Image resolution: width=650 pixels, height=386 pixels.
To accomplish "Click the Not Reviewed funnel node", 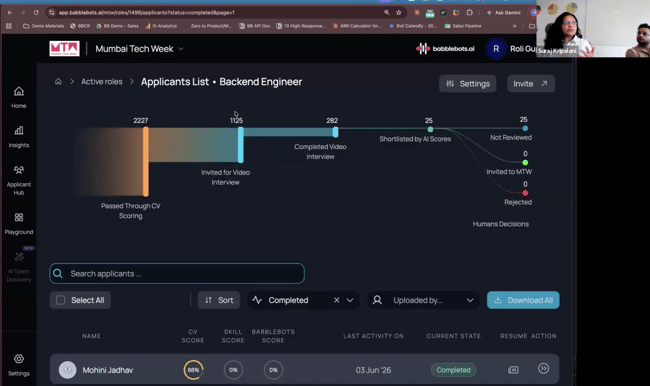I will point(525,129).
